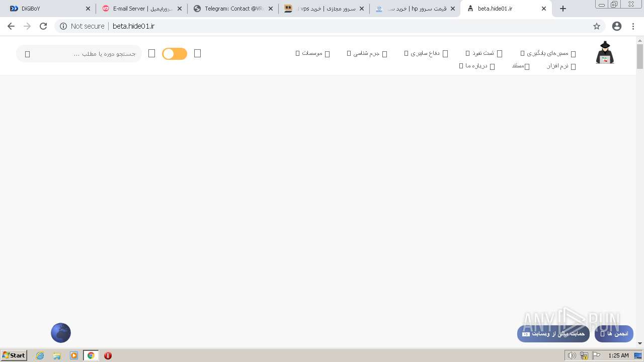The width and height of the screenshot is (644, 362).
Task: Click scrollbar down arrow
Action: click(x=640, y=343)
